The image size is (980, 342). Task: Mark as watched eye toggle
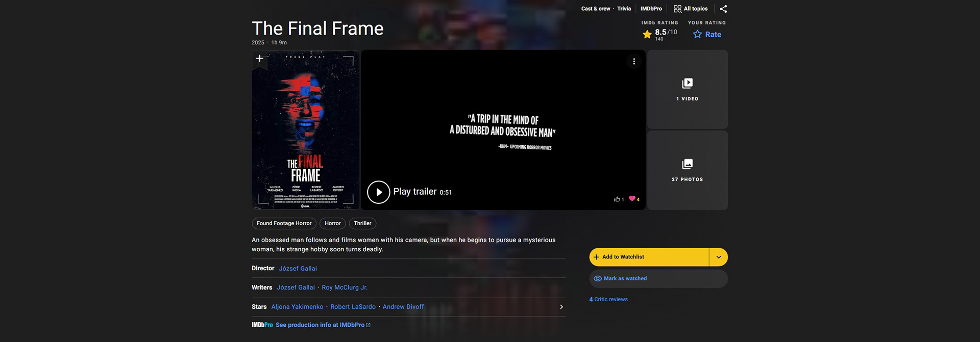[658, 279]
